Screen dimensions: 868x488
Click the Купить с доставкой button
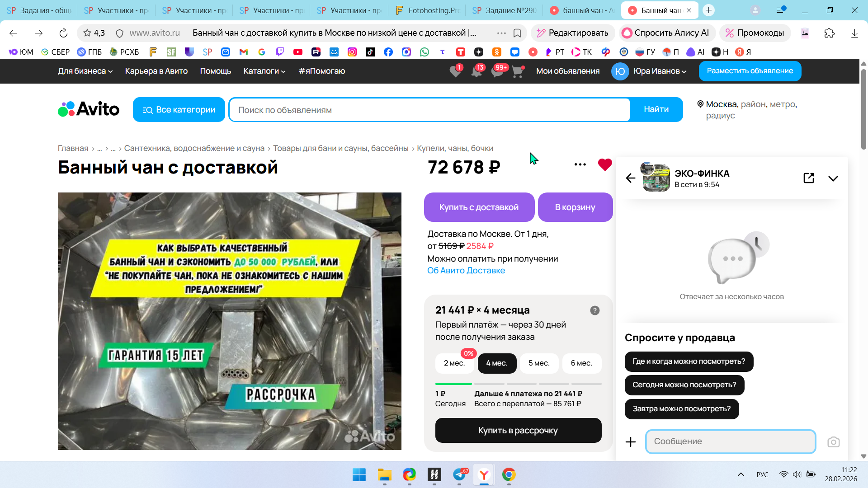pos(479,207)
